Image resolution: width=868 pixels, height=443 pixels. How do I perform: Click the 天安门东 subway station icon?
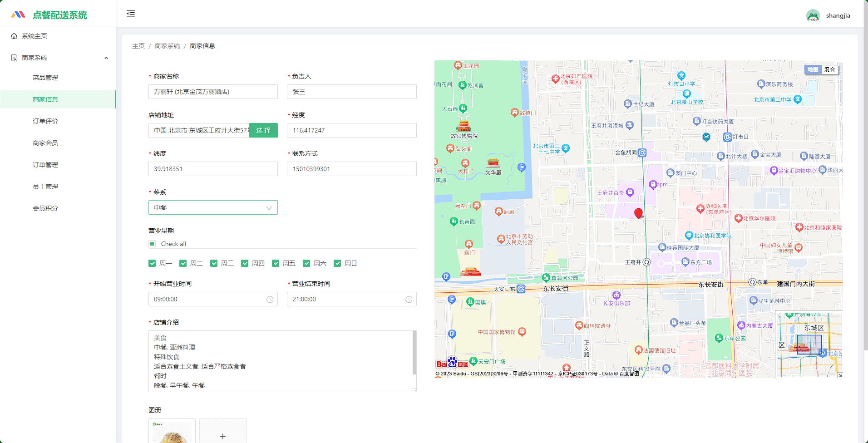click(x=521, y=289)
